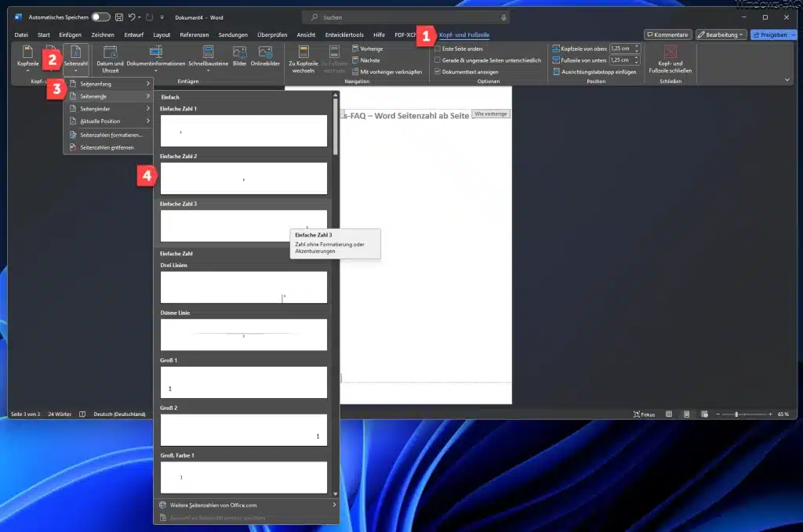Select Einfache Zahl 3 thumbnail

[243, 226]
